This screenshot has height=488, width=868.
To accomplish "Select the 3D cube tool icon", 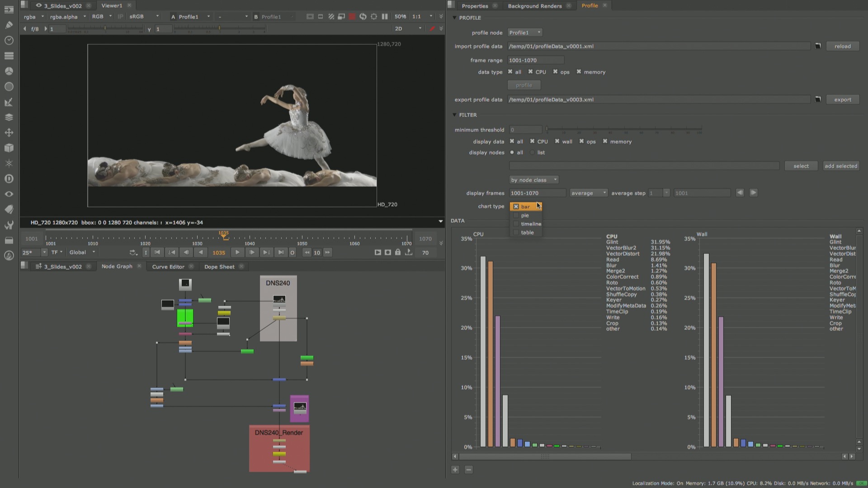I will pyautogui.click(x=9, y=148).
